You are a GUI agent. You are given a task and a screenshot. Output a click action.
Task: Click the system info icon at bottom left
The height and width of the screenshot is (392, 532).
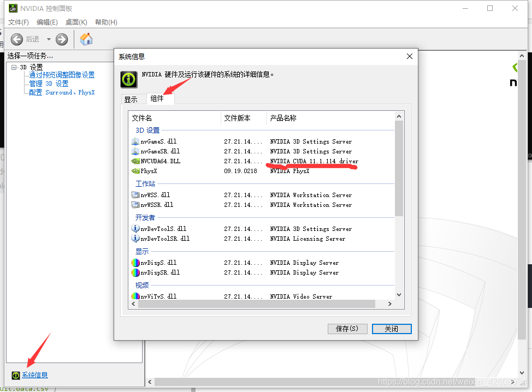click(16, 375)
